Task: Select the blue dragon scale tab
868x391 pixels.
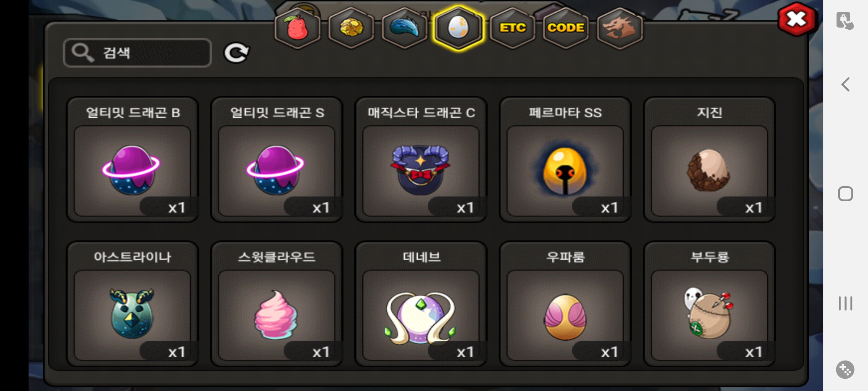Action: point(405,28)
